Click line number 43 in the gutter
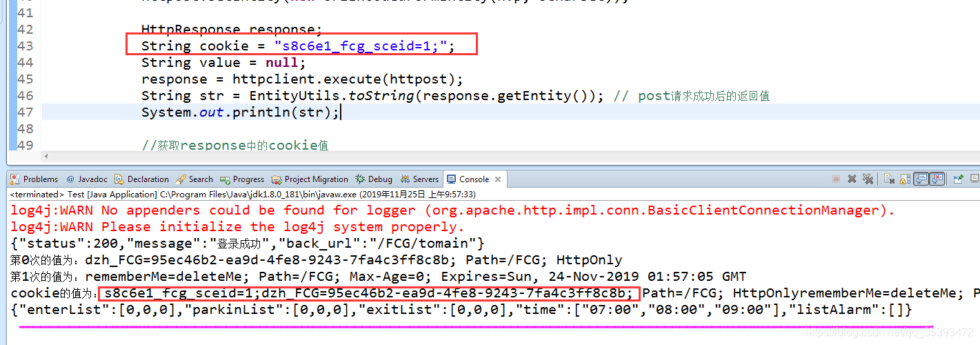980x345 pixels. point(25,46)
